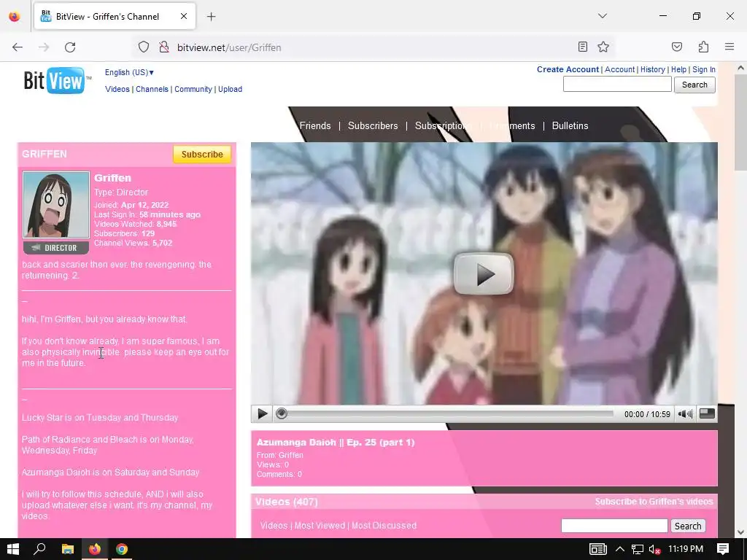The image size is (747, 560).
Task: Click the Account link in header
Action: click(620, 69)
